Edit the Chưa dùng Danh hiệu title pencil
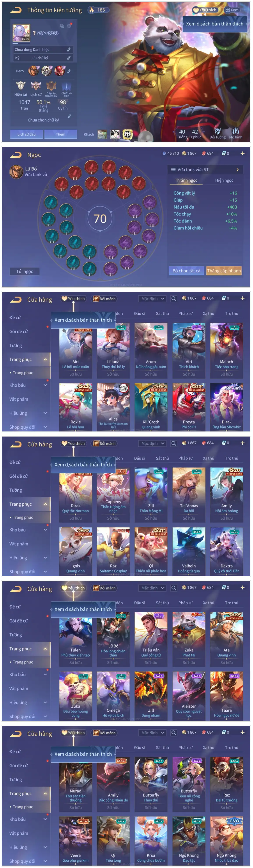The height and width of the screenshot is (868, 253). (x=69, y=50)
